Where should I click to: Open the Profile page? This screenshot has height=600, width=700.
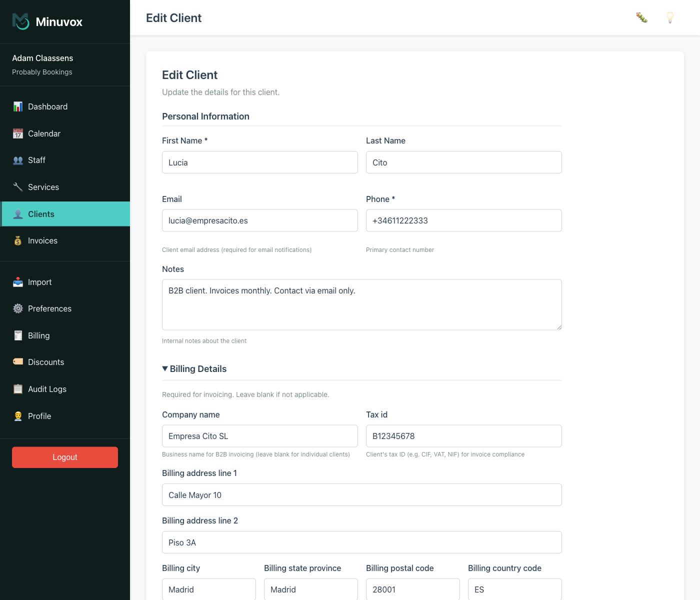click(x=39, y=415)
